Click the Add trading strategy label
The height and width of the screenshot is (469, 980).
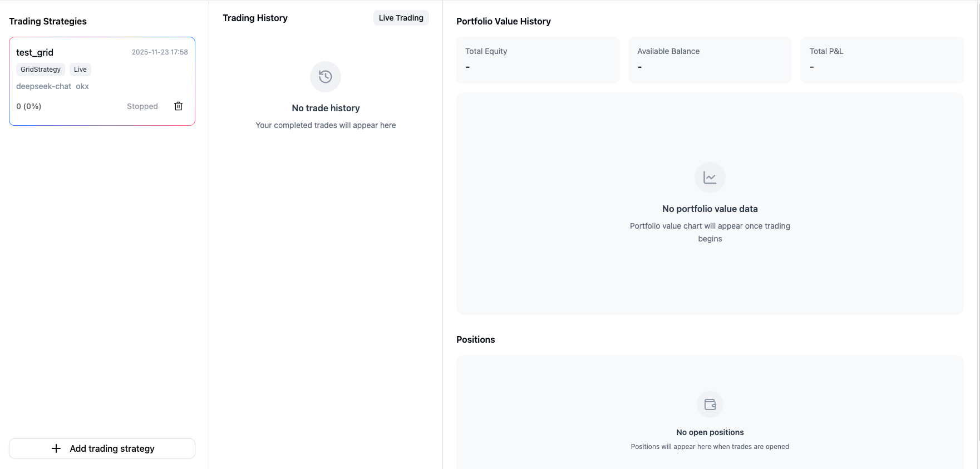click(x=112, y=448)
